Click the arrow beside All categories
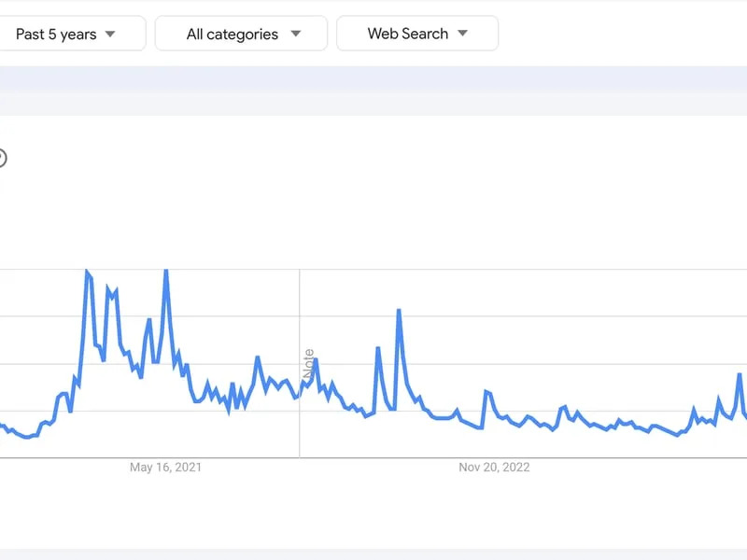Screen dimensions: 747x560 [296, 34]
